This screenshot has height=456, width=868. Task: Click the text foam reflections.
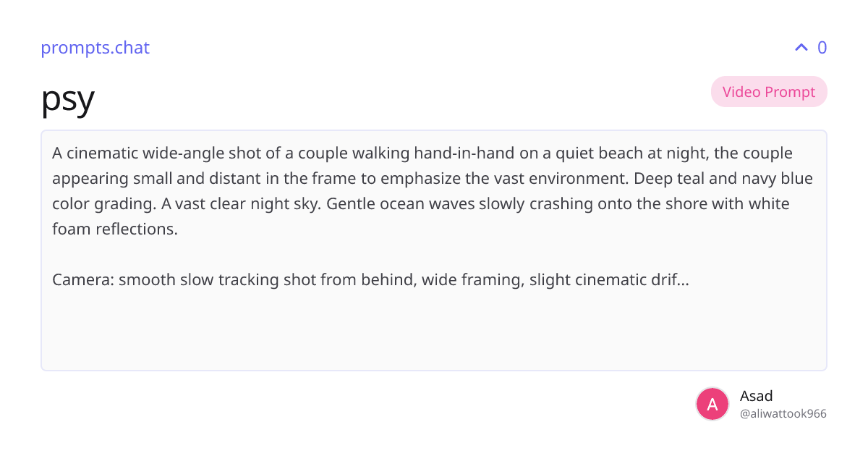(115, 229)
